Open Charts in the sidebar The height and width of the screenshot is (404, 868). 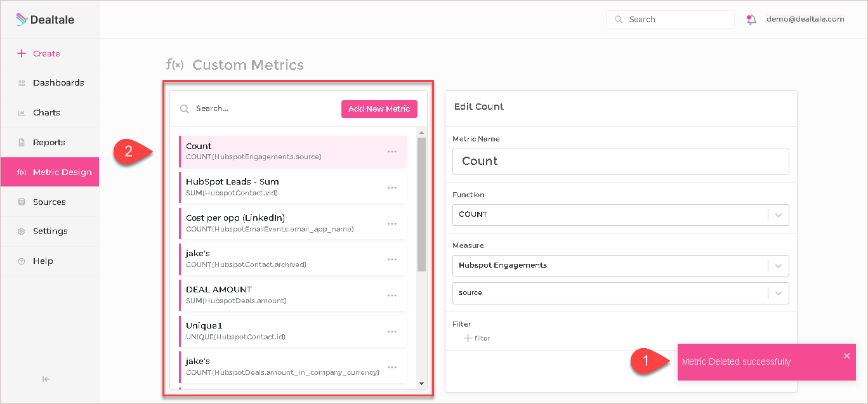click(49, 112)
